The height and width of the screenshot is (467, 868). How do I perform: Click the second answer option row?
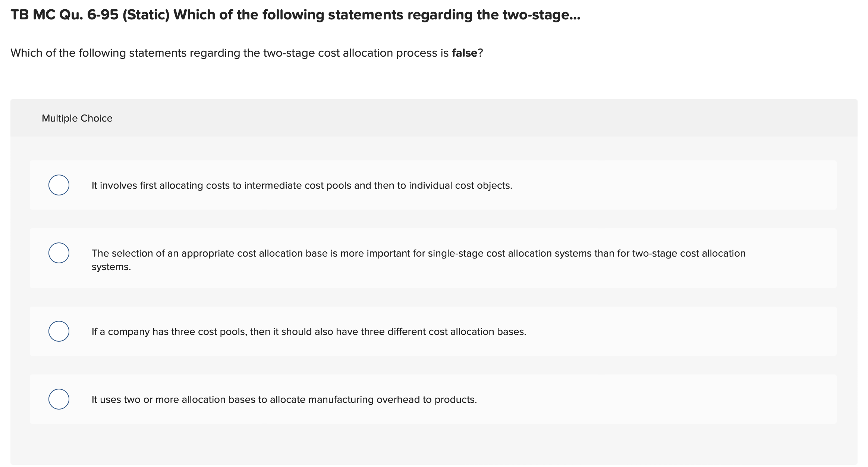tap(410, 258)
